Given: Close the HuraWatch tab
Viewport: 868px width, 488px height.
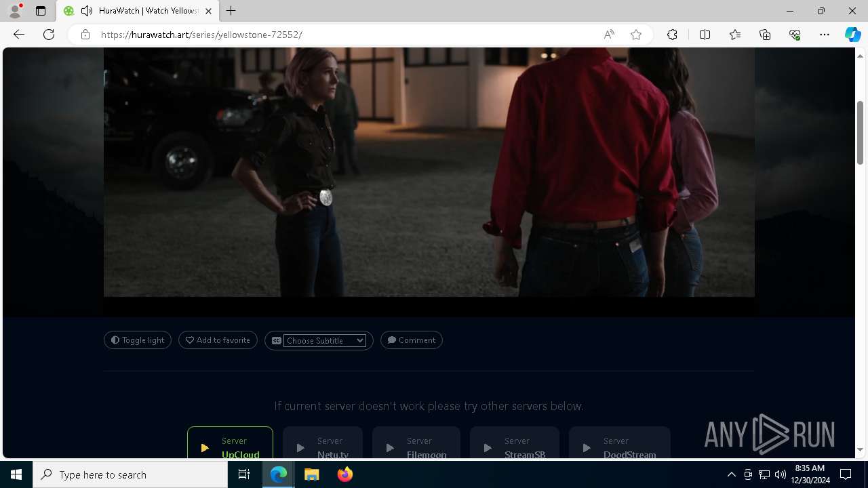Looking at the screenshot, I should point(208,11).
